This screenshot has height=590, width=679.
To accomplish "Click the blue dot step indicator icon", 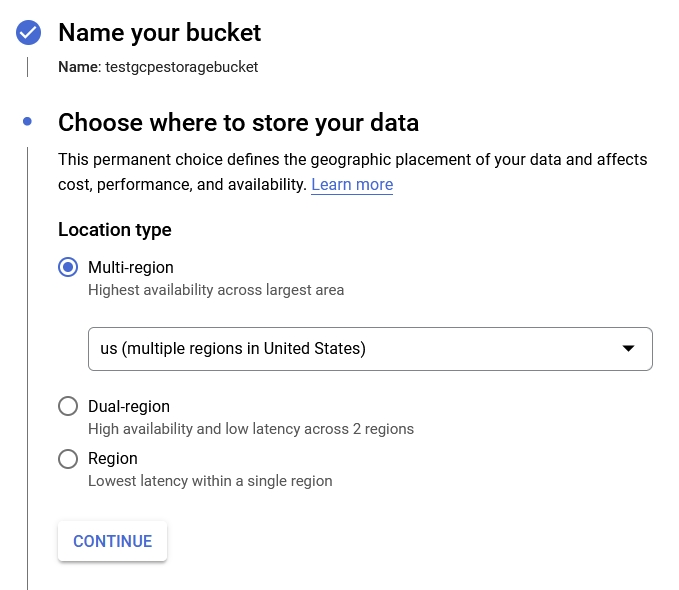I will point(28,122).
